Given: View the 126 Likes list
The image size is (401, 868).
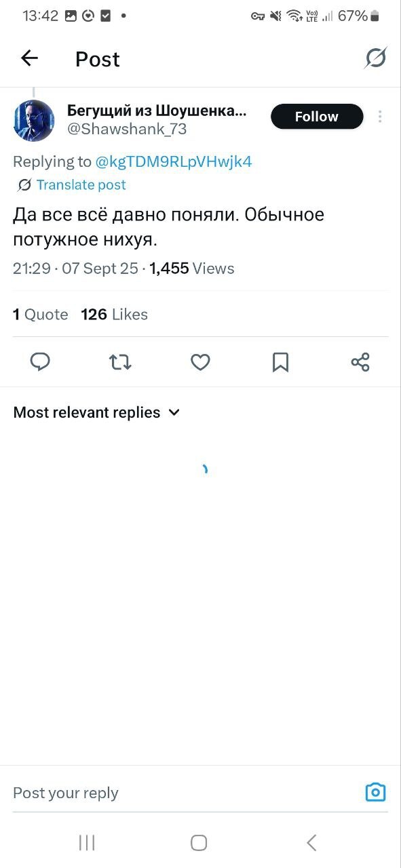Looking at the screenshot, I should (x=114, y=314).
